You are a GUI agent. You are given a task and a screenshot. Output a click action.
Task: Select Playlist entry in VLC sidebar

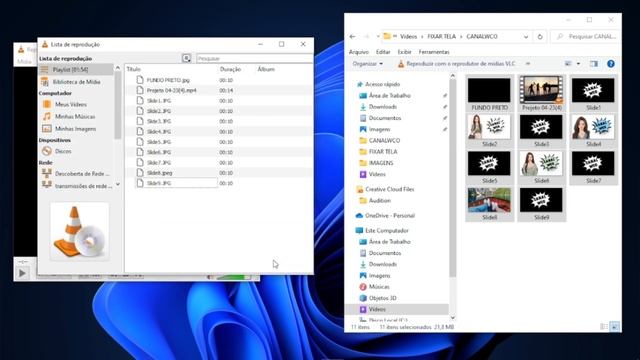coord(76,70)
